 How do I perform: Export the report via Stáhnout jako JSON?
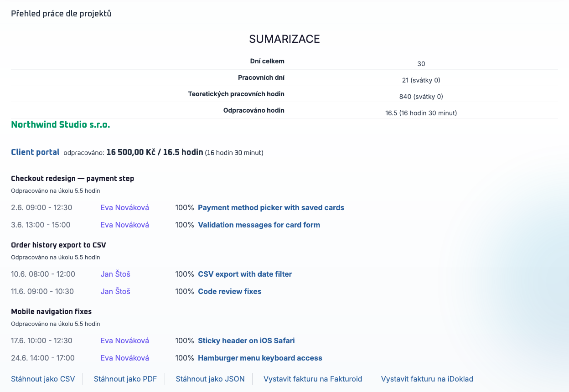coord(210,379)
